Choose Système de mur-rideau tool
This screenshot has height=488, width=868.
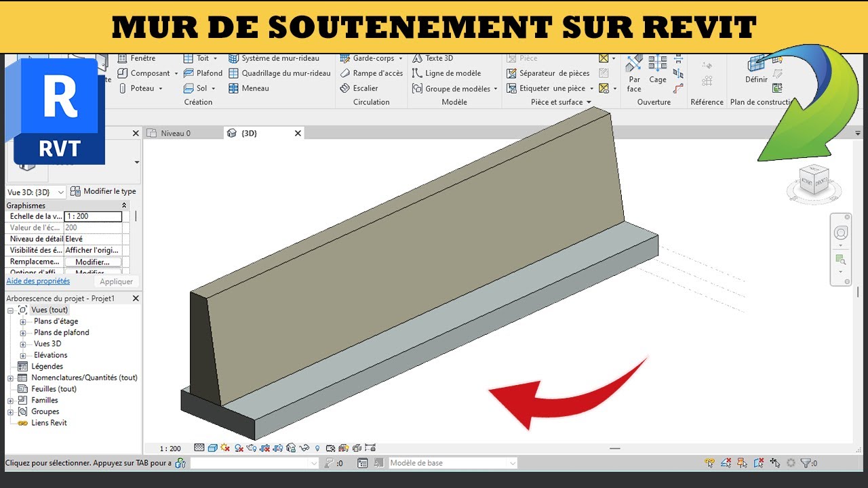[274, 58]
